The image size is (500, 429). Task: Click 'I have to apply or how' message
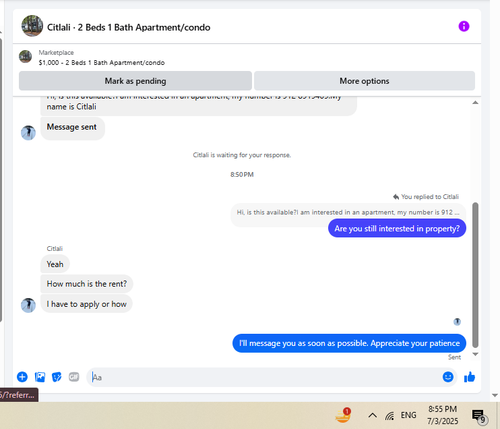pos(86,304)
